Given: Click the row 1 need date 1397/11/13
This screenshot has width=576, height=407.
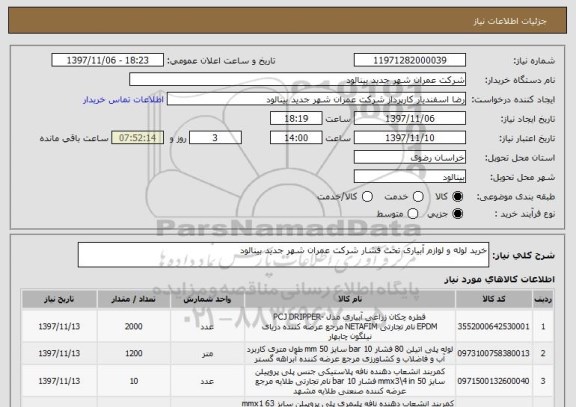Looking at the screenshot, I should tap(59, 327).
